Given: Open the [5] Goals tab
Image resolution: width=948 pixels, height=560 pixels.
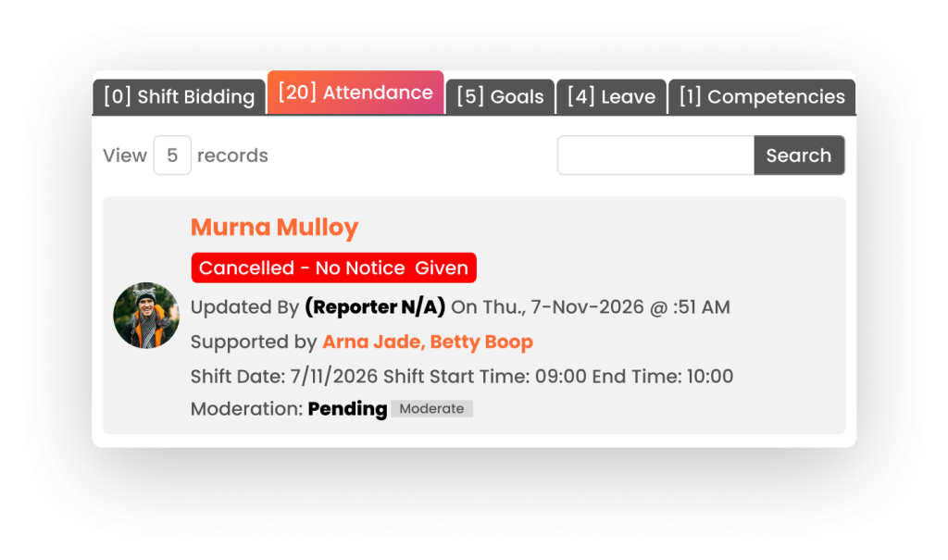Looking at the screenshot, I should click(500, 95).
